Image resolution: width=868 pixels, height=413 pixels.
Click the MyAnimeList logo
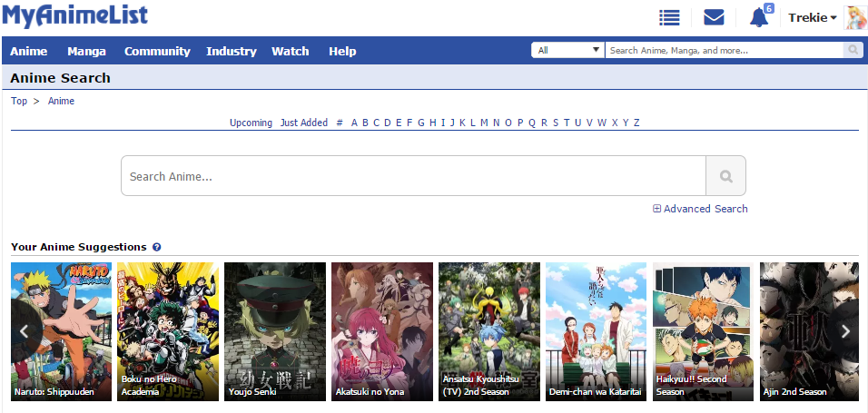[74, 15]
